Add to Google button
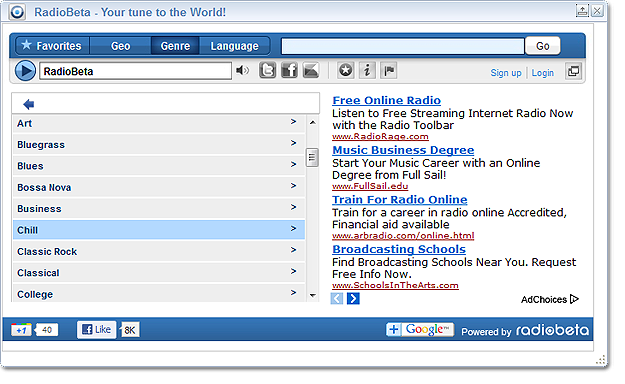This screenshot has width=625, height=384. [x=420, y=329]
